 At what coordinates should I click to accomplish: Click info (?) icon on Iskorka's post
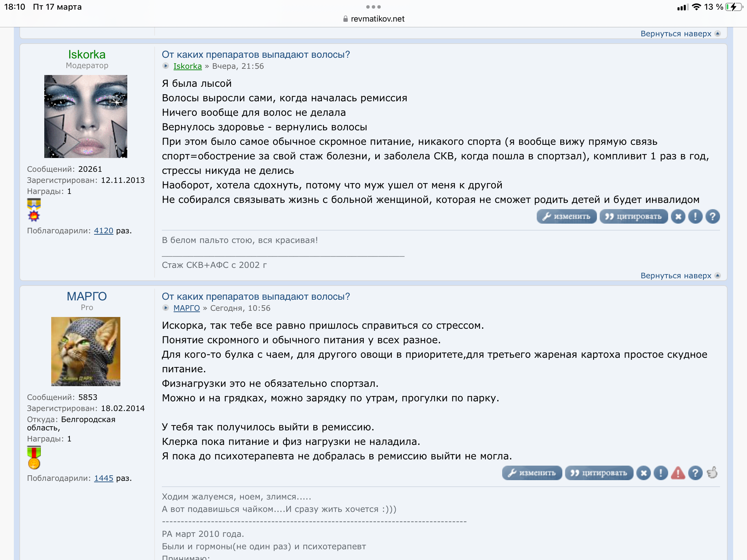click(713, 217)
